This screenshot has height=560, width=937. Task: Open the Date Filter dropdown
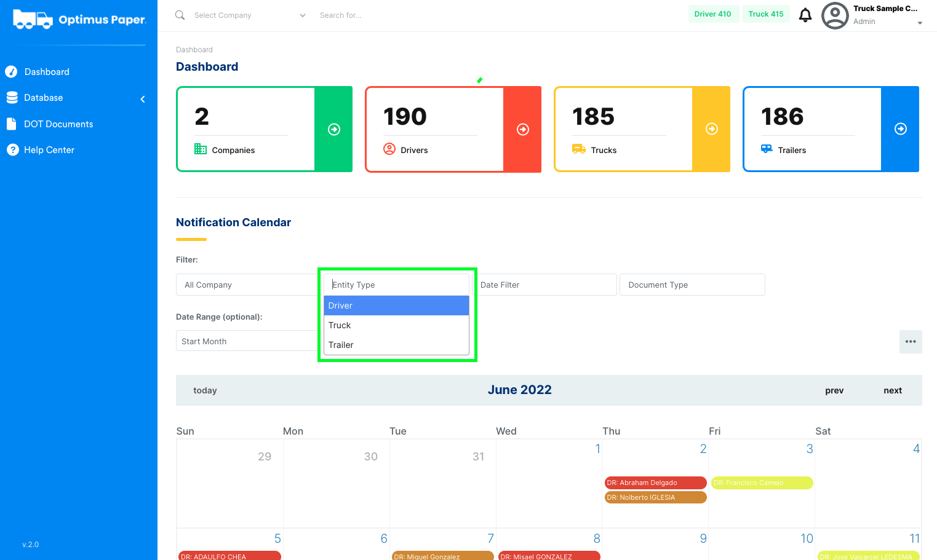click(546, 285)
